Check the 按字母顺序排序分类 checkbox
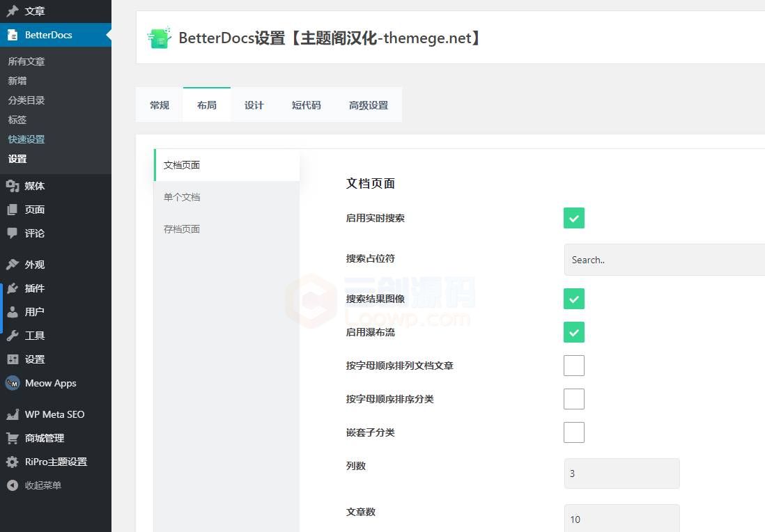 (x=574, y=399)
